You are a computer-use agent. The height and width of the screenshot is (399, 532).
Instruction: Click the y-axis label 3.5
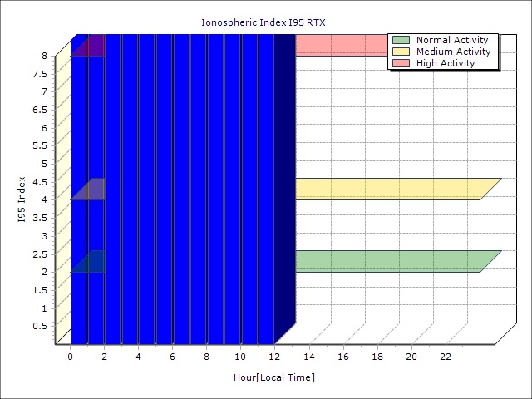[40, 218]
